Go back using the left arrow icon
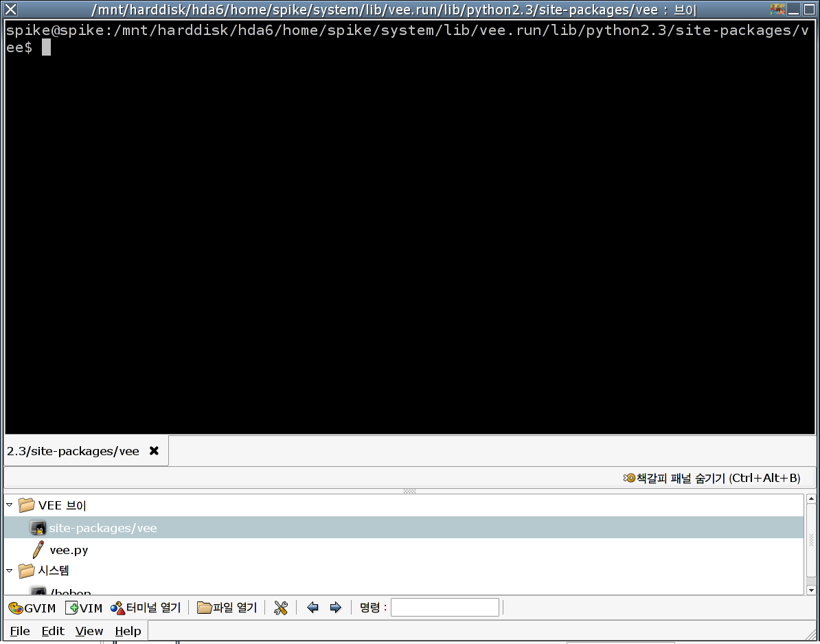This screenshot has width=820, height=644. click(313, 608)
